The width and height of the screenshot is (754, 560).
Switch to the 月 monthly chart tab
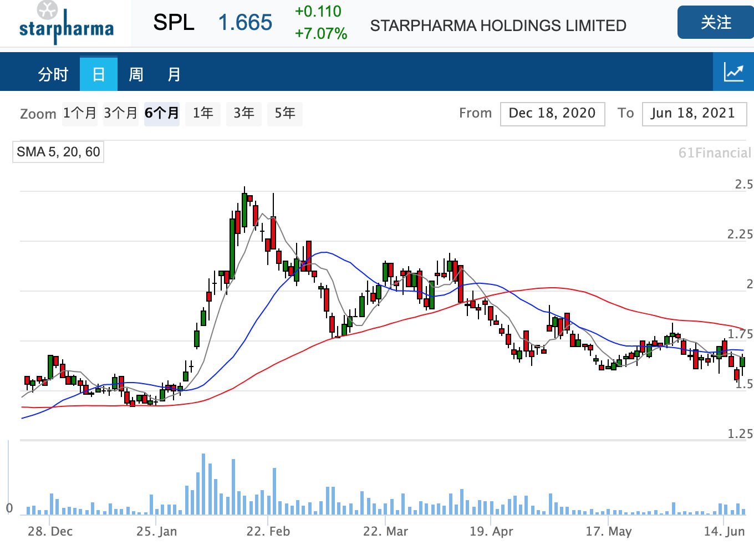click(174, 74)
